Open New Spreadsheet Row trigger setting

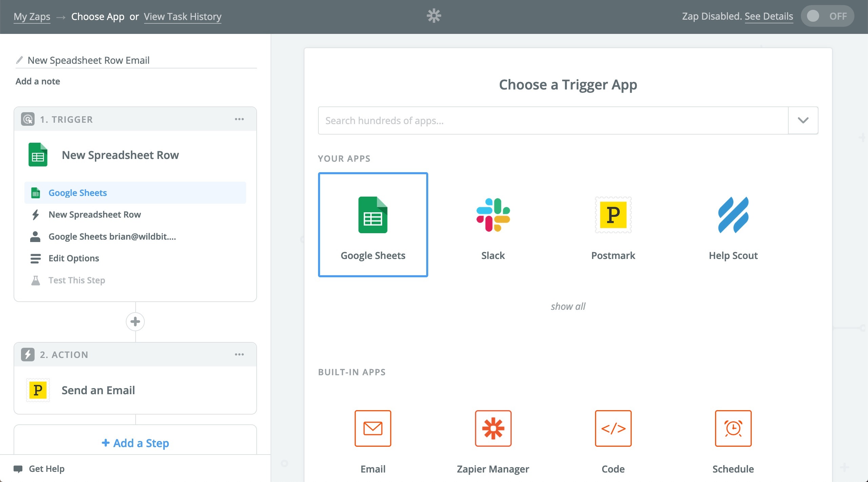[x=135, y=215]
